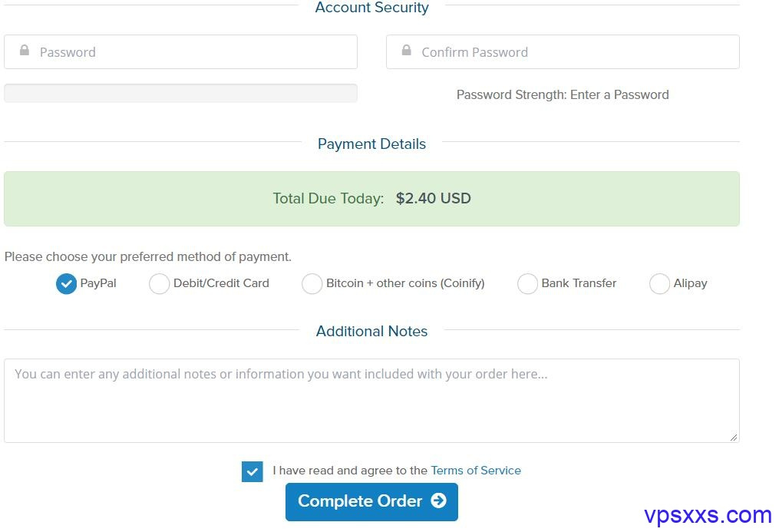Choose Debit/Credit Card payment method
The height and width of the screenshot is (532, 779).
[x=159, y=284]
